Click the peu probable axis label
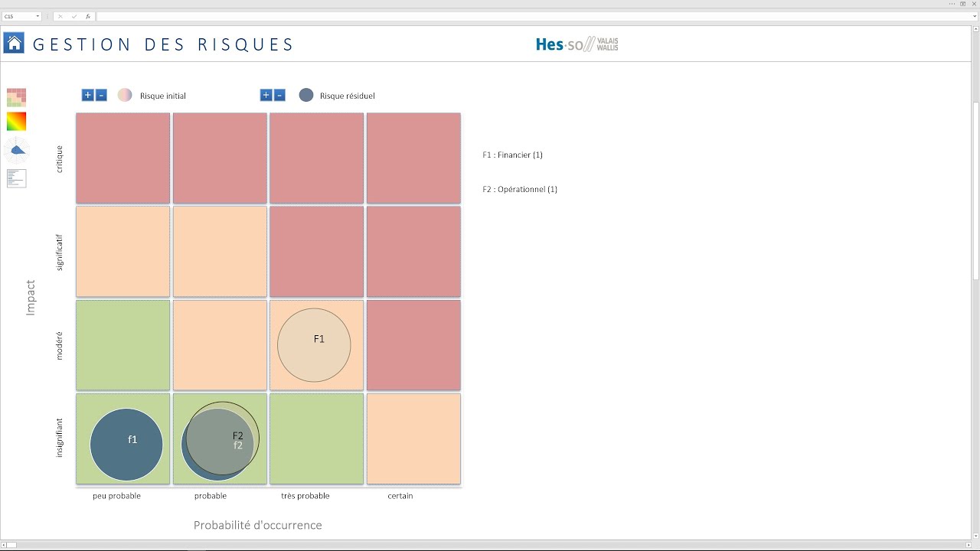 (116, 496)
